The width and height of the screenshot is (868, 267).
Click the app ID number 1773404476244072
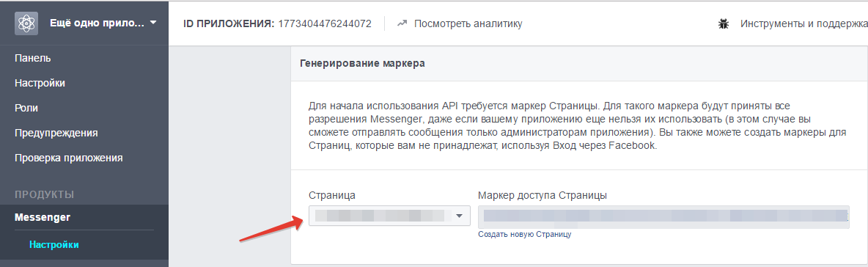click(x=324, y=23)
